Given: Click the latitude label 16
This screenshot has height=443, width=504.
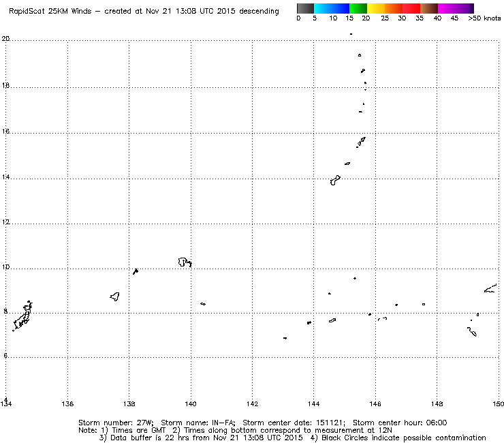Looking at the screenshot, I should coord(5,132).
